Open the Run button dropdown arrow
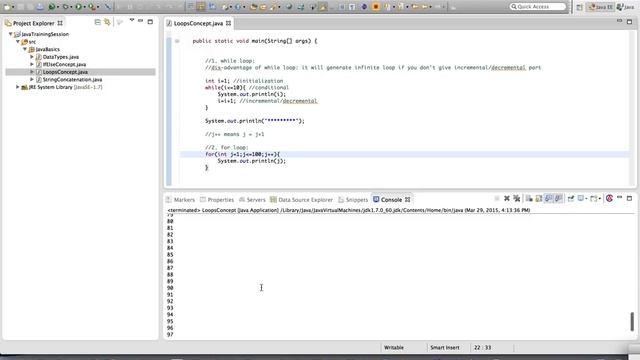 [84, 7]
